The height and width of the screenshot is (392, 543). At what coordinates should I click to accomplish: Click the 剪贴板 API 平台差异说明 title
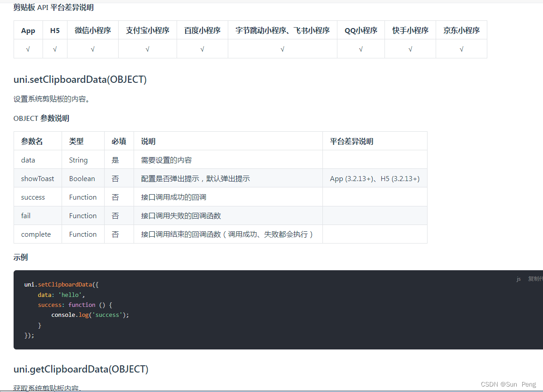(53, 7)
